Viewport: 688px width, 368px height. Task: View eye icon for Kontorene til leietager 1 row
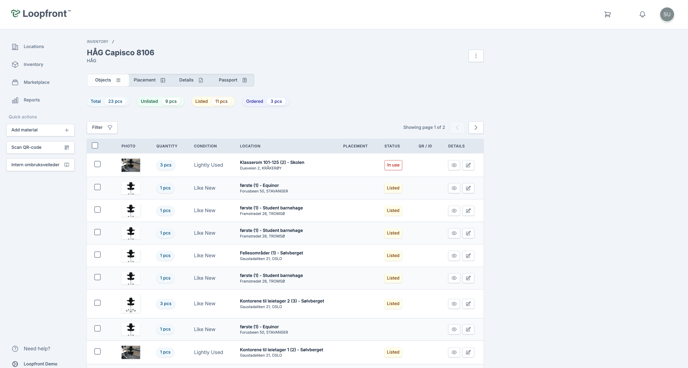coord(454,352)
